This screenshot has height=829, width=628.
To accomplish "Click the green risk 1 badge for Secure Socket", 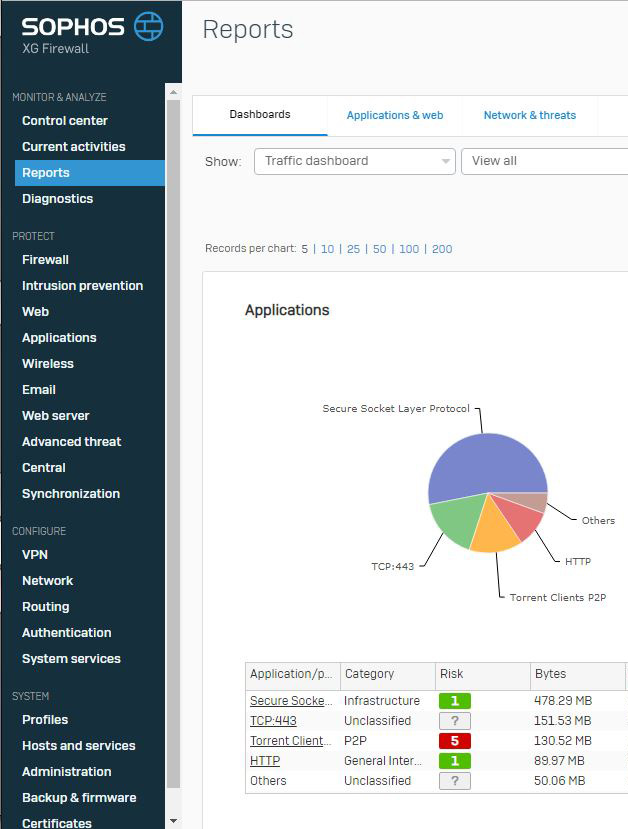I will tap(455, 701).
